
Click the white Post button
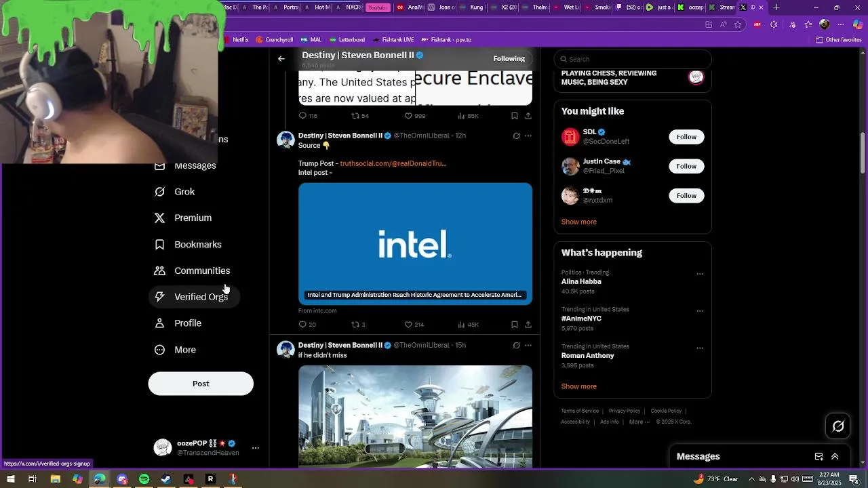[x=201, y=384]
